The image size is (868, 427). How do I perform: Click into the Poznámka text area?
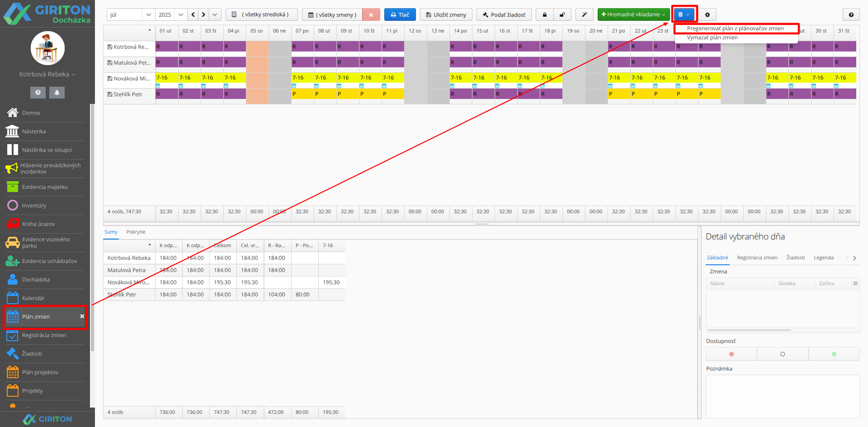(x=783, y=396)
